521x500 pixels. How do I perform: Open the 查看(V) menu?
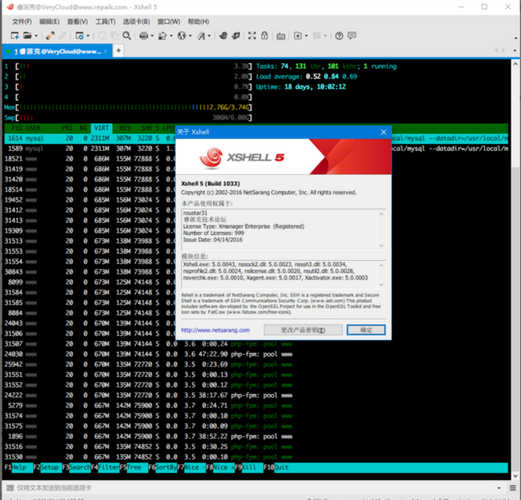[x=77, y=21]
